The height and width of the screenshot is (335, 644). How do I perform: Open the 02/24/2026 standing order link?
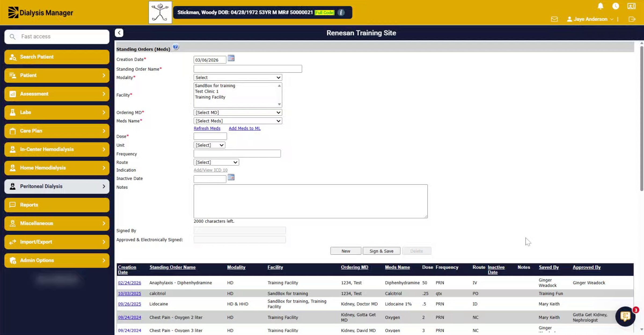click(x=129, y=283)
